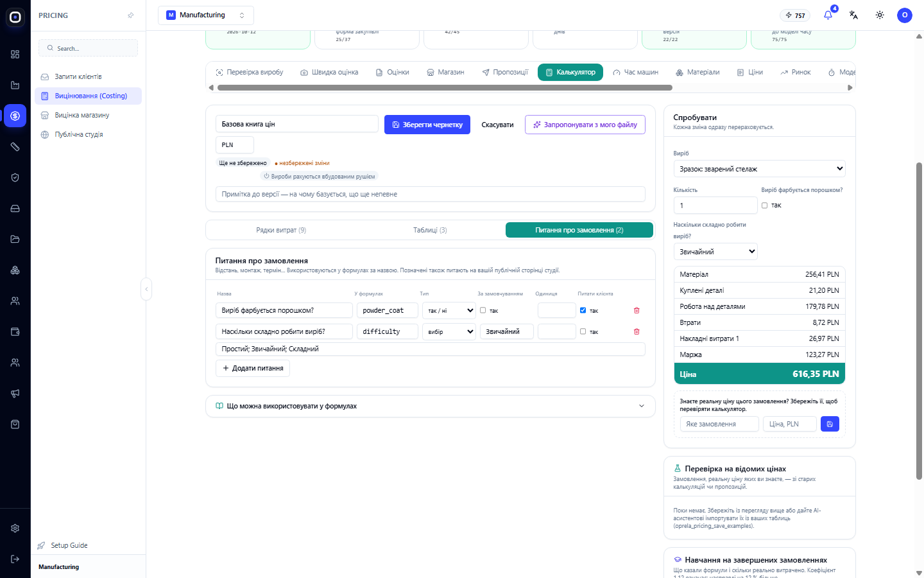924x578 pixels.
Task: Toggle default 'так' checkbox for powder_coat
Action: [483, 310]
